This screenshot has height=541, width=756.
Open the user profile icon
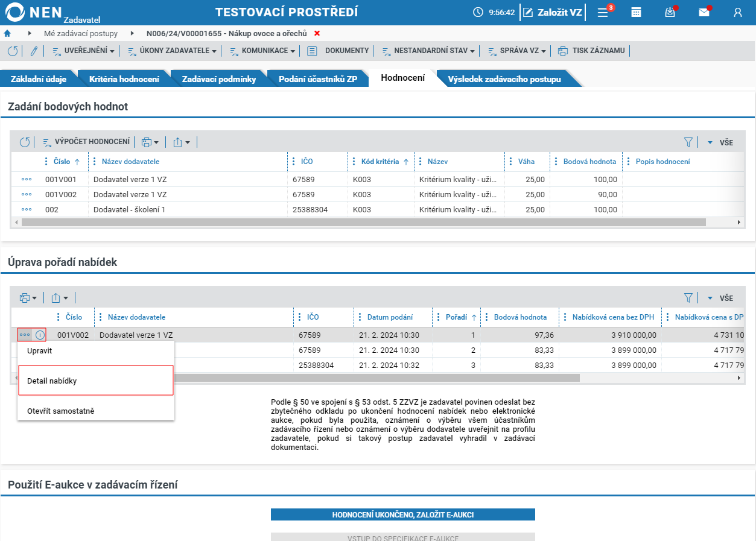pos(737,12)
